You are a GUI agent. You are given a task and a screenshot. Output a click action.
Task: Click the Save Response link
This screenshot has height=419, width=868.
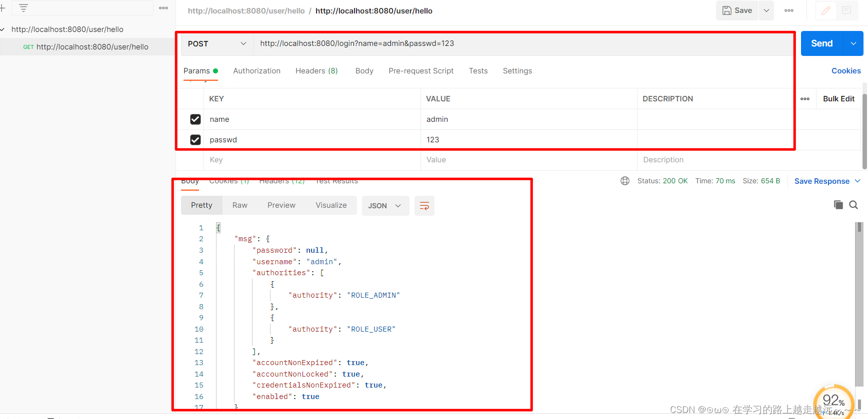pyautogui.click(x=822, y=181)
